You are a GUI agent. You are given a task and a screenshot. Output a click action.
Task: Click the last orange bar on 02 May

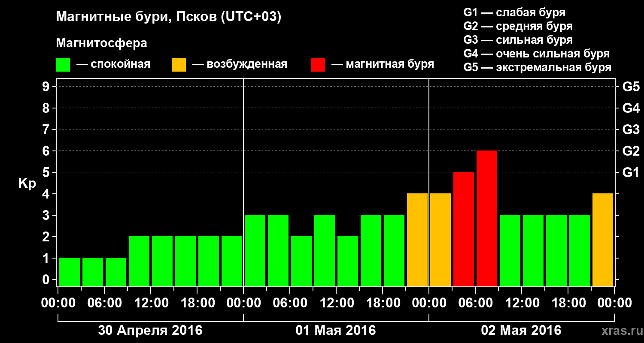click(x=603, y=240)
